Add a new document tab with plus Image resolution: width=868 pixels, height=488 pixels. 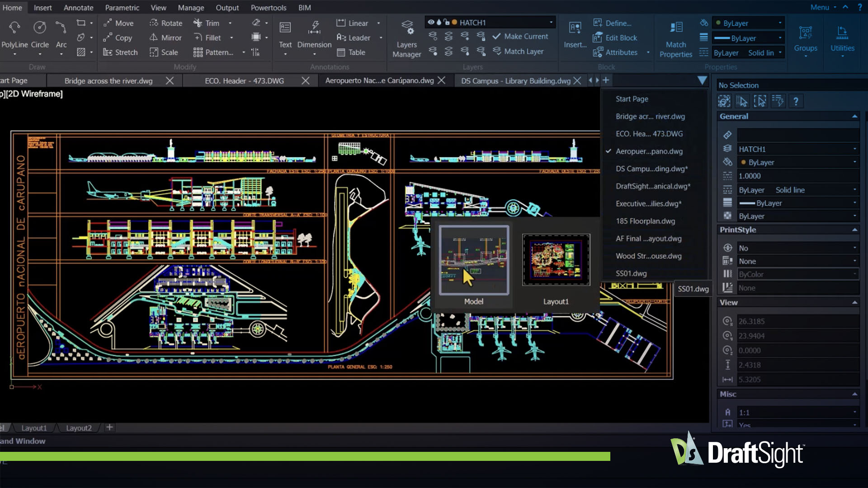(x=606, y=80)
